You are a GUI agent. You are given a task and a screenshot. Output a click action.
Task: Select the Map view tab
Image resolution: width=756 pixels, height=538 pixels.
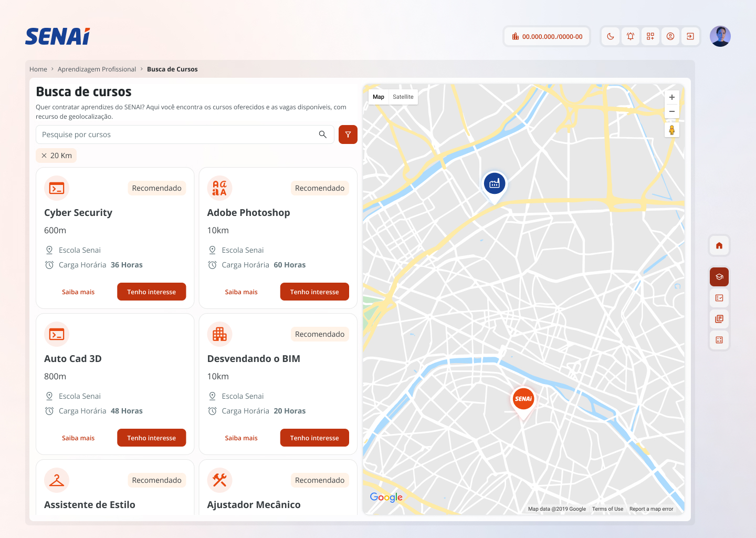click(378, 97)
